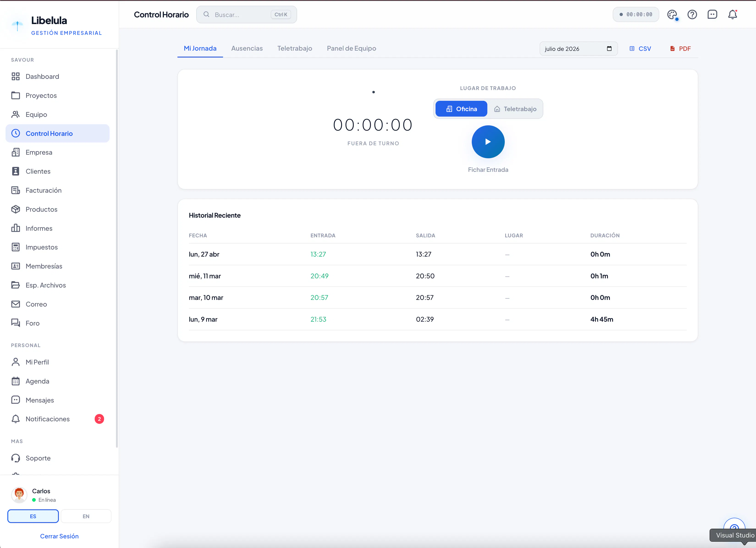The image size is (756, 548).
Task: Click the Control Horario clock icon
Action: [x=16, y=133]
